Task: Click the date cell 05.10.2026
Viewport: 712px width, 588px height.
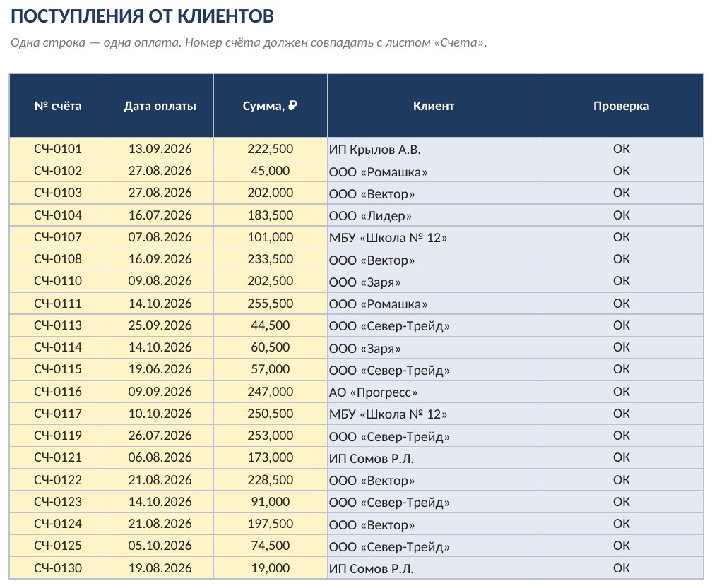Action: click(160, 546)
